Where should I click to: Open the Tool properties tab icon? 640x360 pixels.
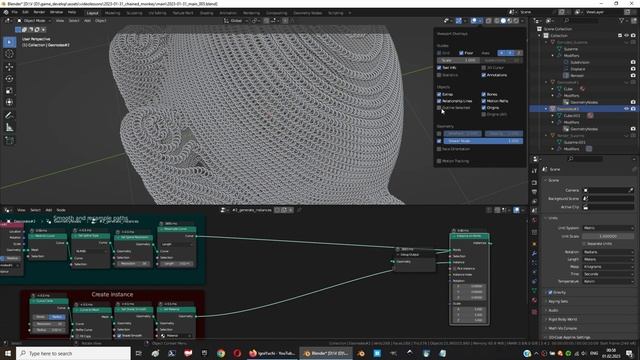[x=534, y=171]
